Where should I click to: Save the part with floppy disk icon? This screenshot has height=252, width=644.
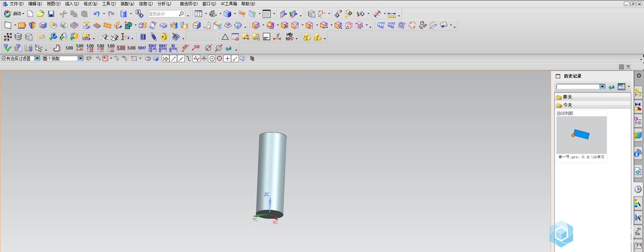point(51,14)
